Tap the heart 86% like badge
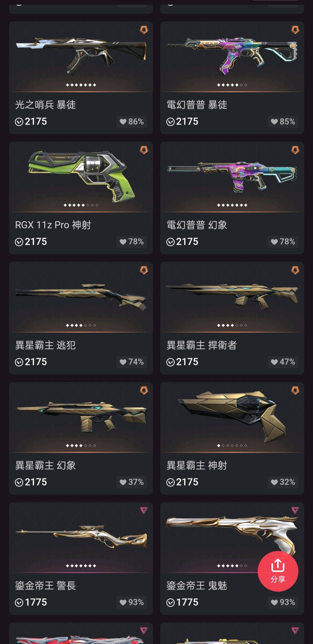This screenshot has height=644, width=313. [x=132, y=121]
